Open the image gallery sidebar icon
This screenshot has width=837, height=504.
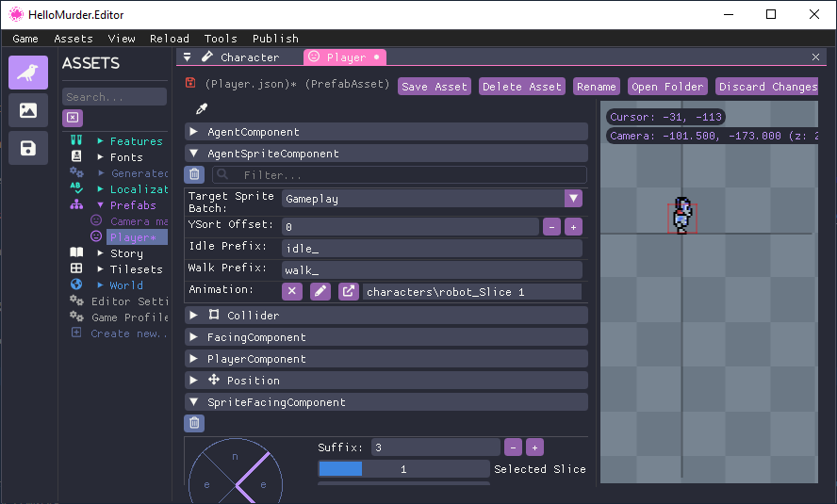point(28,110)
